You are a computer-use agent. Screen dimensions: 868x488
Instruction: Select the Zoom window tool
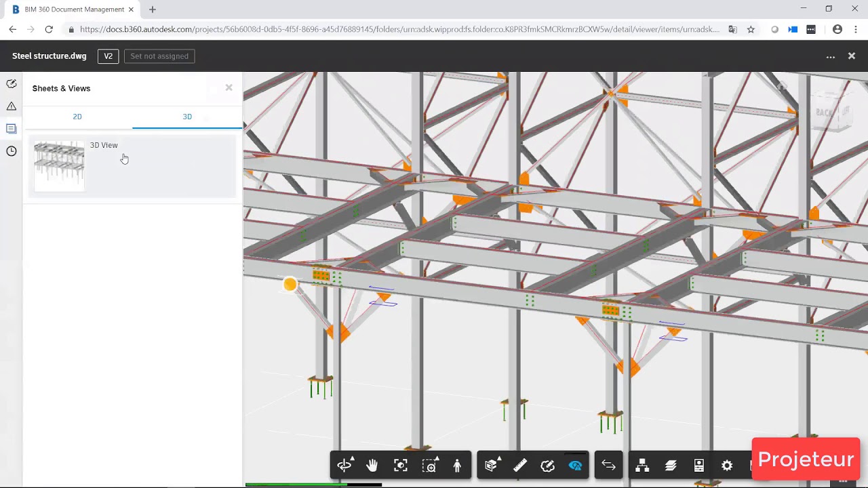click(429, 466)
